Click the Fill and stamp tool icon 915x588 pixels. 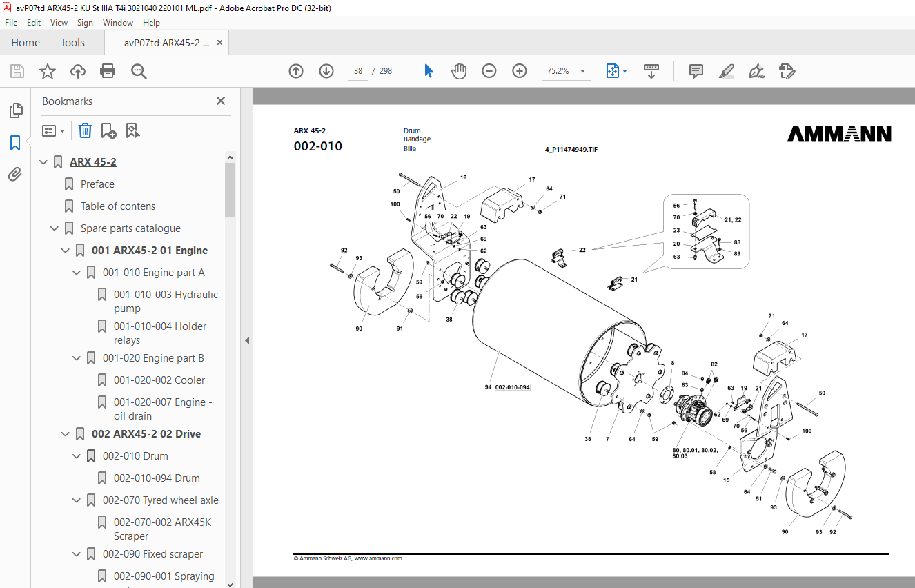[x=787, y=71]
